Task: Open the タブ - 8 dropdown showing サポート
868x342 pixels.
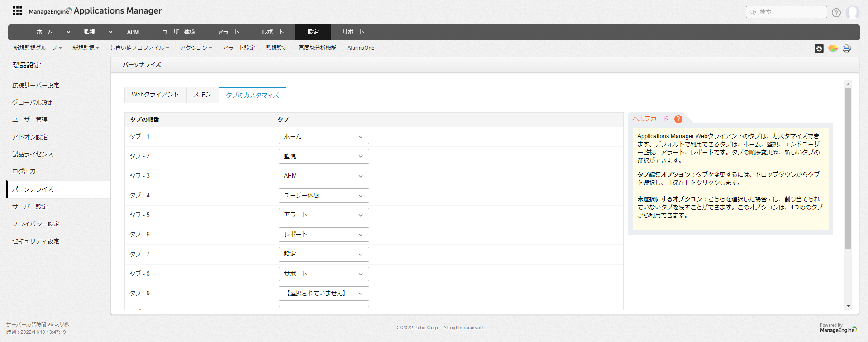Action: 324,274
